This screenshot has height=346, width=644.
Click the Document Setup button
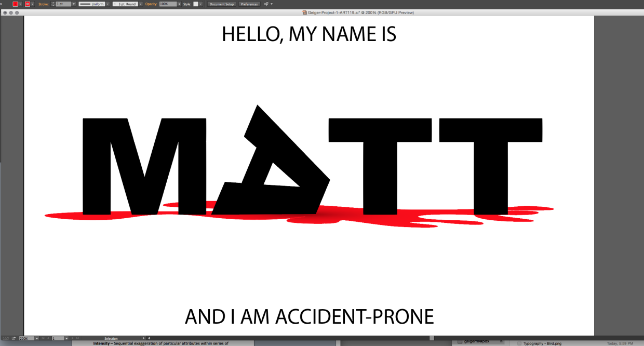pyautogui.click(x=222, y=4)
